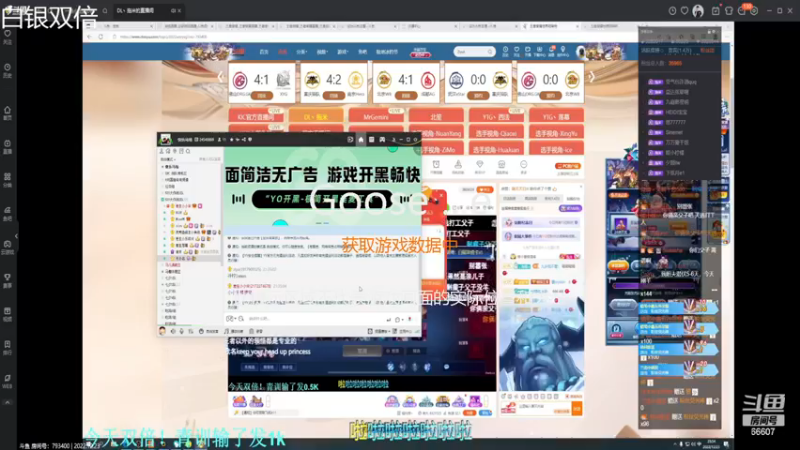Click the web chat message input field
Image resolution: width=800 pixels, height=450 pixels.
pos(543,409)
